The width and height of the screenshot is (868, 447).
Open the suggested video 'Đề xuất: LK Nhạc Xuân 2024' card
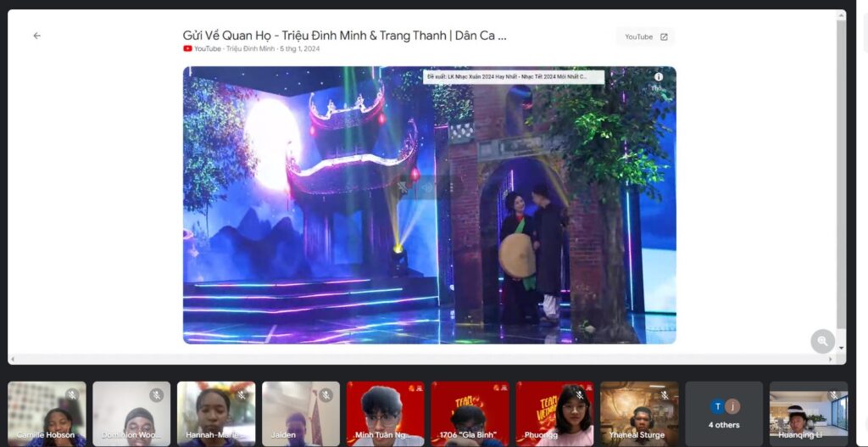tap(514, 76)
